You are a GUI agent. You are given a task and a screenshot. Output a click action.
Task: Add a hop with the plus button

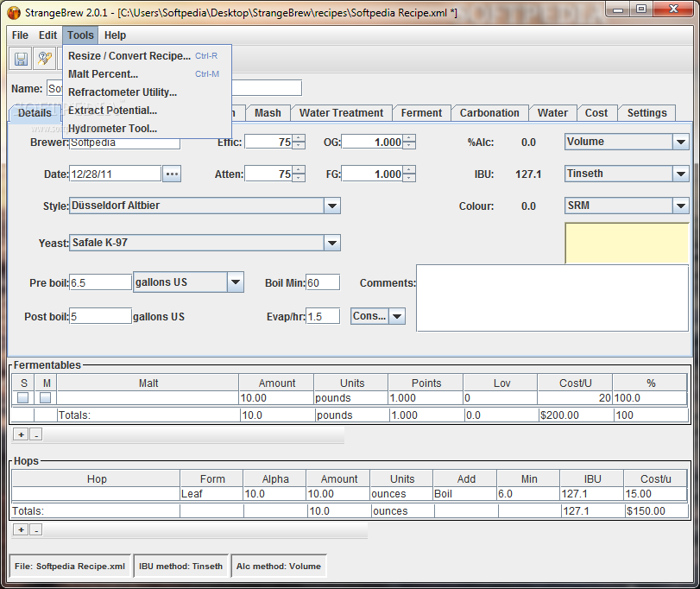coord(21,530)
